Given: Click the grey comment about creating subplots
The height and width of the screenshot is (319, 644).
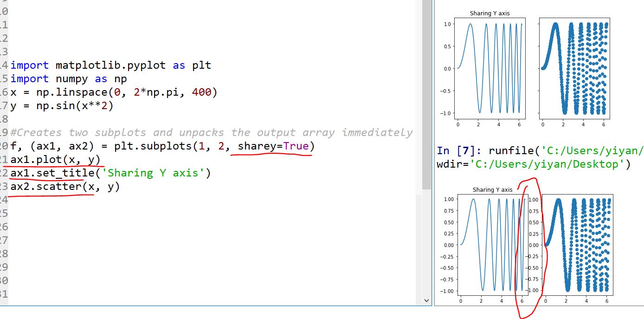Looking at the screenshot, I should [x=211, y=132].
